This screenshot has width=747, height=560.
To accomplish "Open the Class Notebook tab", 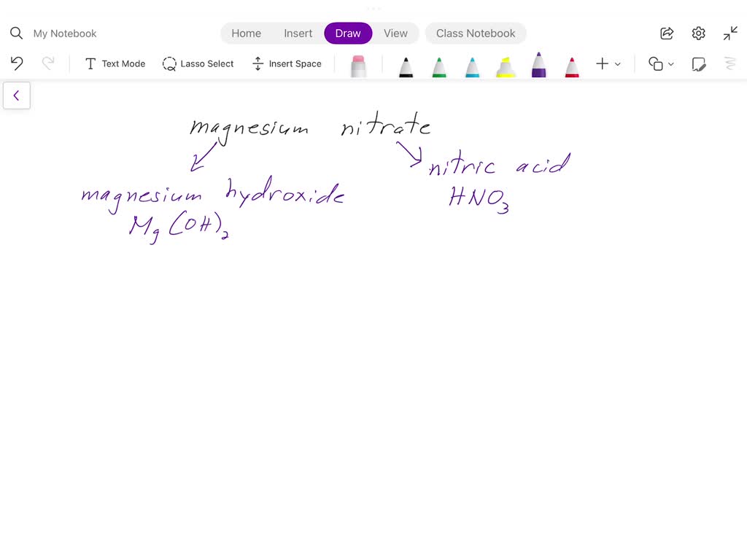I will [x=476, y=33].
